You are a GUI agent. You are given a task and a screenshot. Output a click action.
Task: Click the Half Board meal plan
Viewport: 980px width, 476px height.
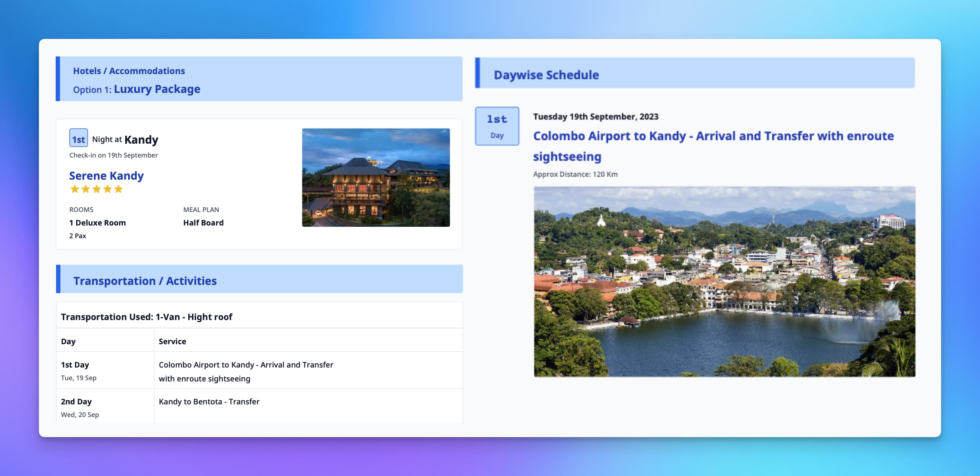[x=203, y=223]
